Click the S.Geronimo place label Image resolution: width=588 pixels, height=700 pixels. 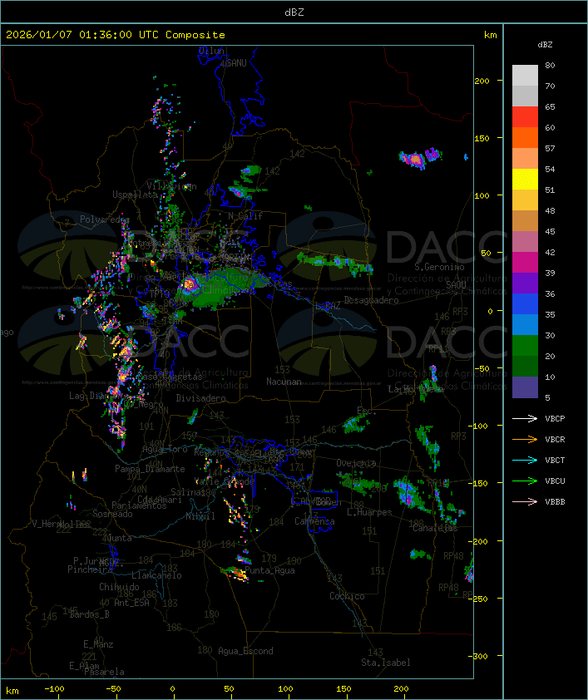(x=439, y=267)
